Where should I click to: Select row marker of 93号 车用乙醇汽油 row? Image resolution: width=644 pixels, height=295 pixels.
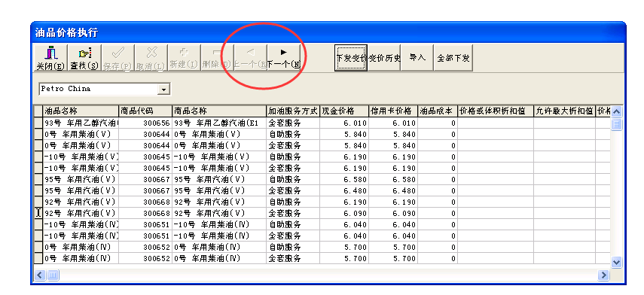[38, 123]
